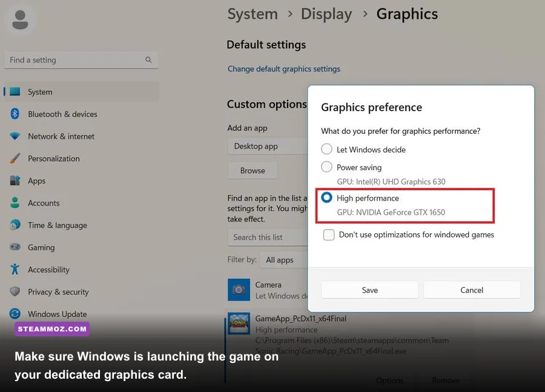Click Cancel in Graphics preference dialog
Image resolution: width=545 pixels, height=392 pixels.
tap(472, 290)
